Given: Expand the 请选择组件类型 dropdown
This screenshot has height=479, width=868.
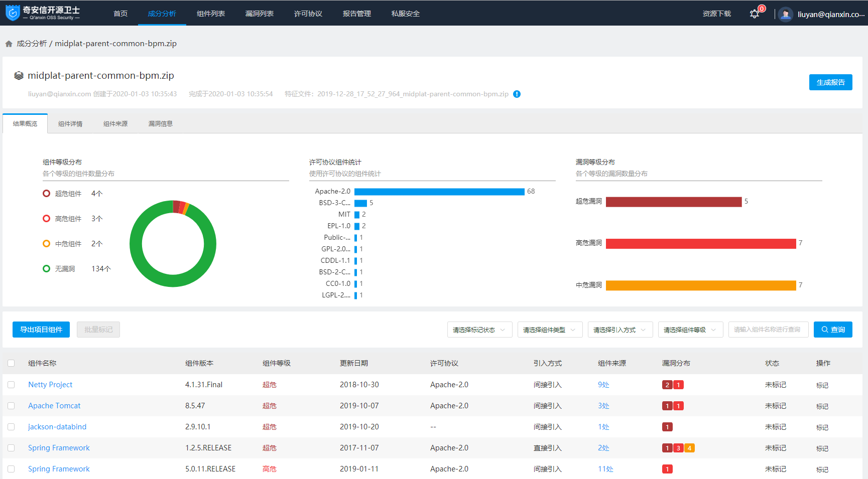Looking at the screenshot, I should [x=550, y=330].
